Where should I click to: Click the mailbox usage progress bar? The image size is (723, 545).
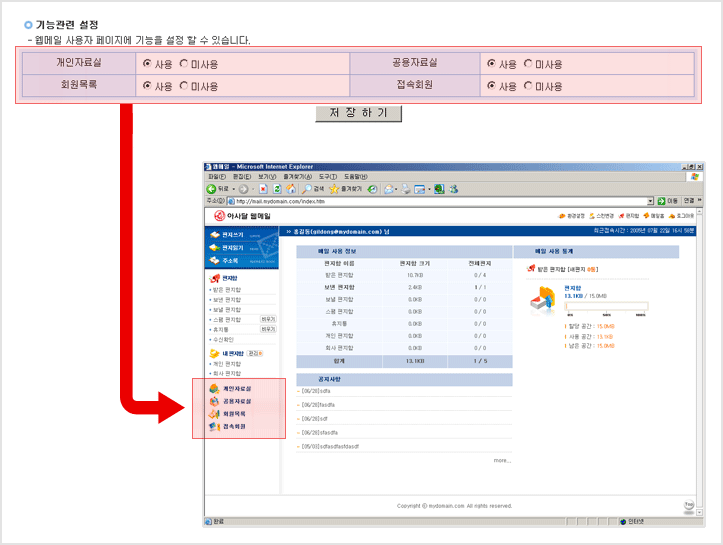coord(606,307)
